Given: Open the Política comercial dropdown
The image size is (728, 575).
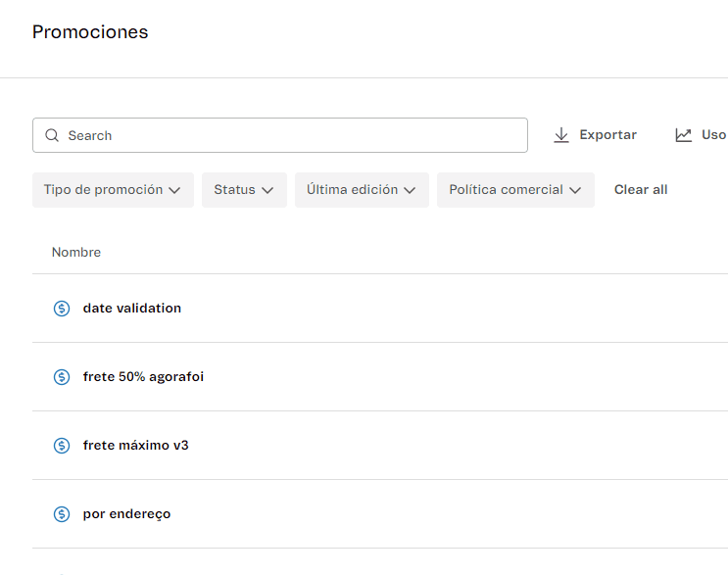Looking at the screenshot, I should click(515, 190).
